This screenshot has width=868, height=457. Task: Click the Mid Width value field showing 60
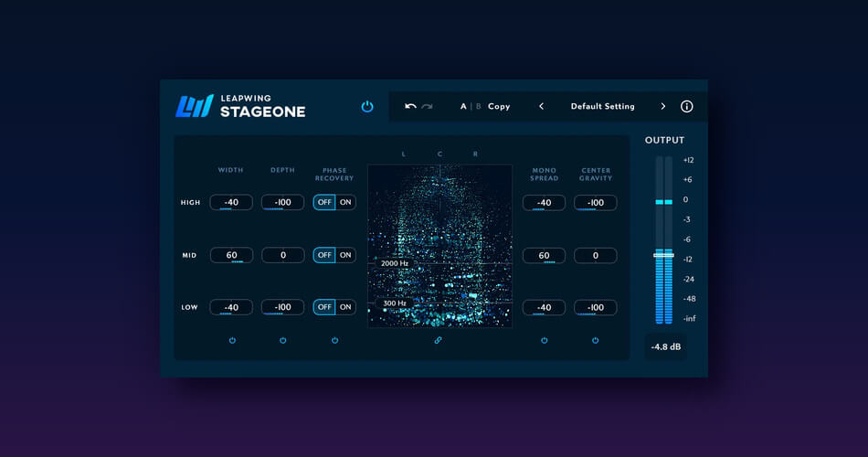(x=232, y=255)
